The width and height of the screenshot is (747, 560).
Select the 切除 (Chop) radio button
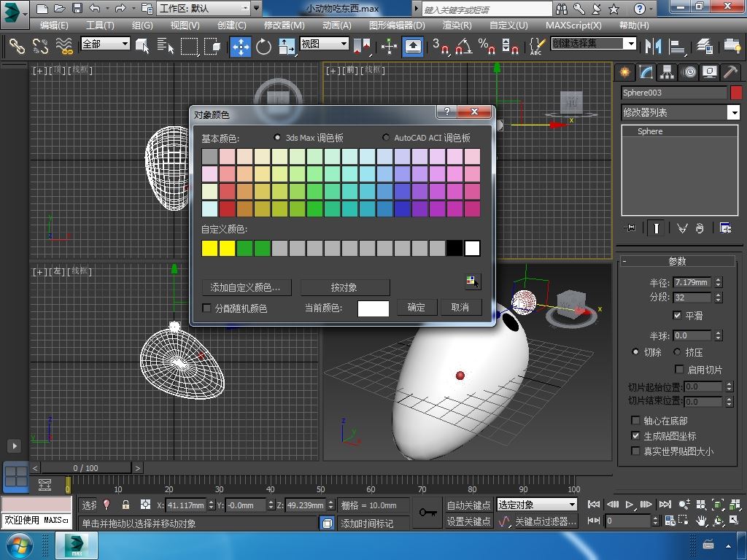(635, 352)
